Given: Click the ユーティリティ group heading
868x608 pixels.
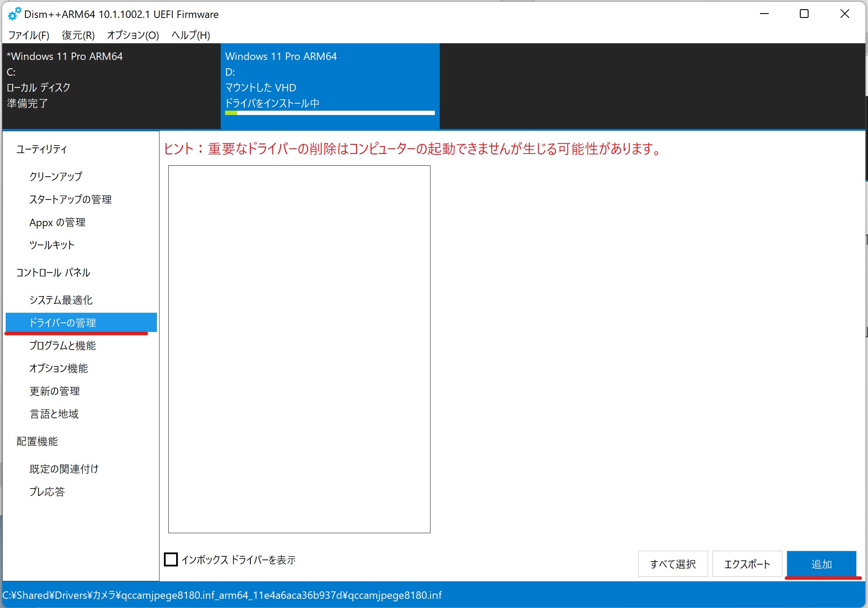Looking at the screenshot, I should click(x=42, y=149).
